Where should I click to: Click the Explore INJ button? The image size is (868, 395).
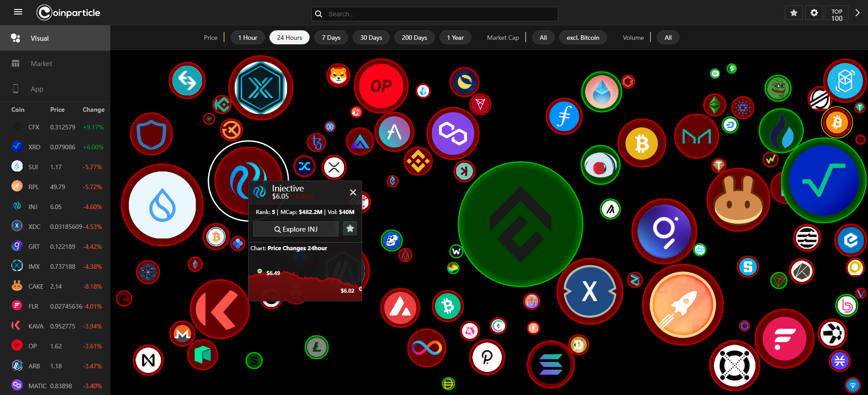coord(296,229)
